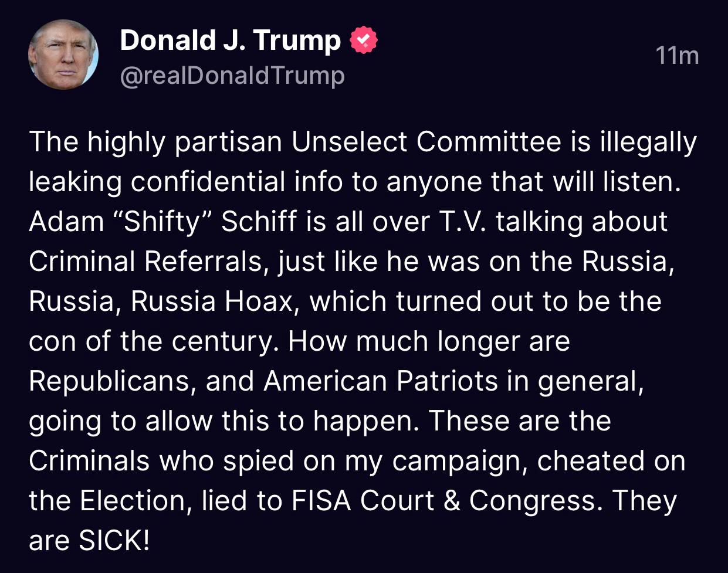
Task: Click the red verified badge icon
Action: pos(364,40)
